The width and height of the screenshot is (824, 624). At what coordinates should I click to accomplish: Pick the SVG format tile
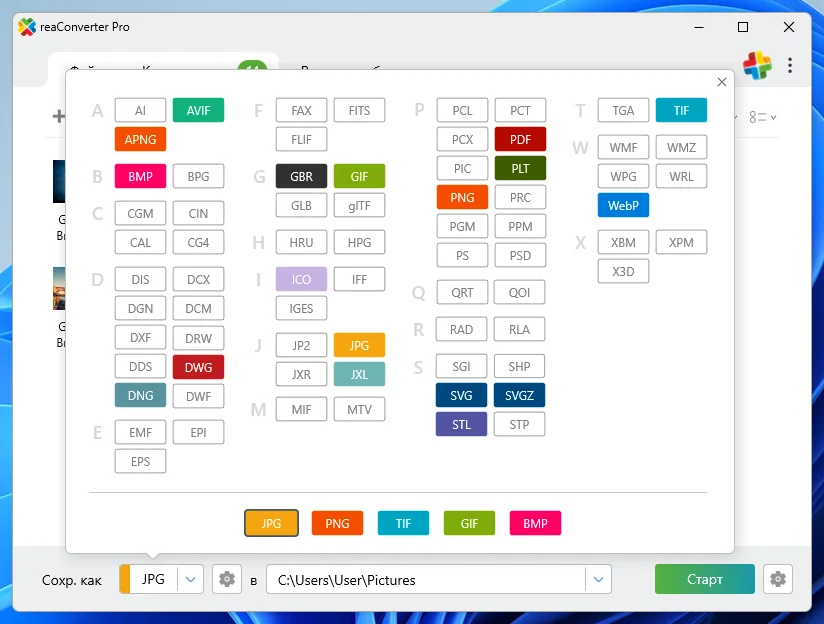[x=461, y=395]
